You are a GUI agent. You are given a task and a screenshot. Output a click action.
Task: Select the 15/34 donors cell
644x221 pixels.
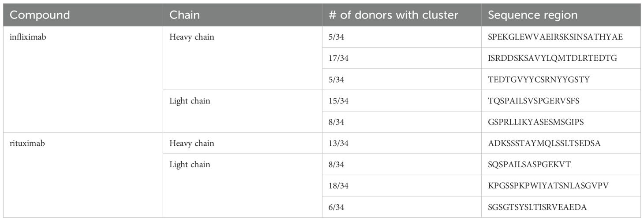[x=341, y=101]
